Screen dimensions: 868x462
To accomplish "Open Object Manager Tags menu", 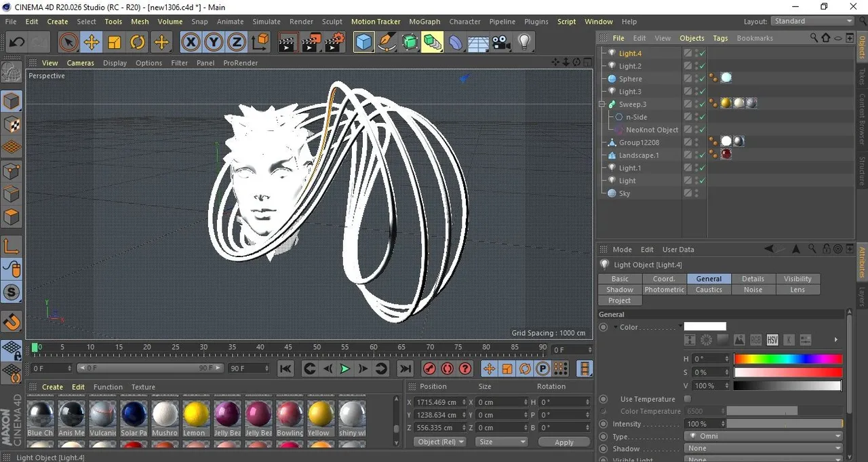I will (720, 38).
